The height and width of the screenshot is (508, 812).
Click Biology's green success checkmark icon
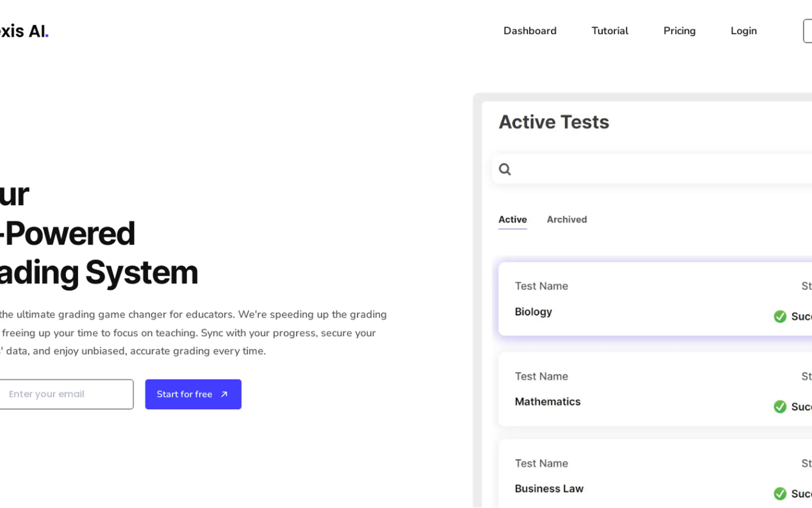[x=780, y=316]
